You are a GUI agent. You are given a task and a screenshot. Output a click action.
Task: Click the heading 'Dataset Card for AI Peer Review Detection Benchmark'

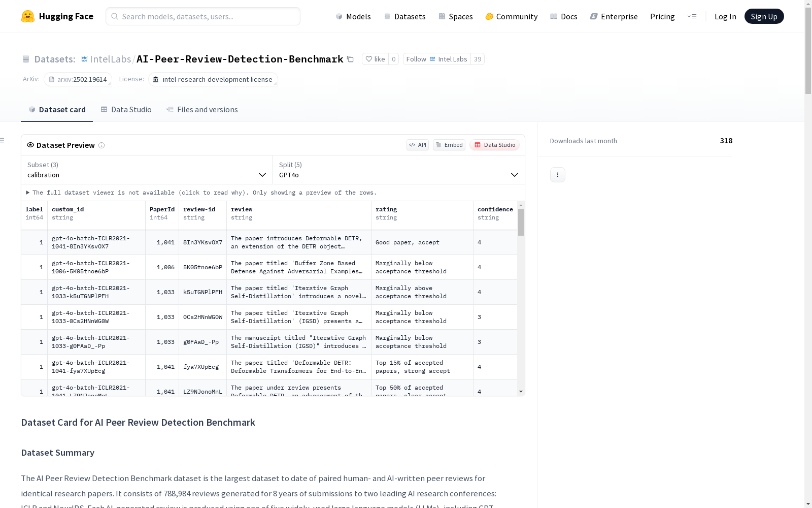(138, 423)
